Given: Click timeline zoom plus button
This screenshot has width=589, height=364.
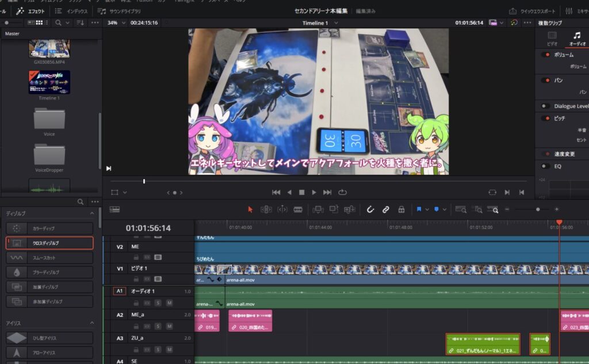Looking at the screenshot, I should tap(557, 209).
